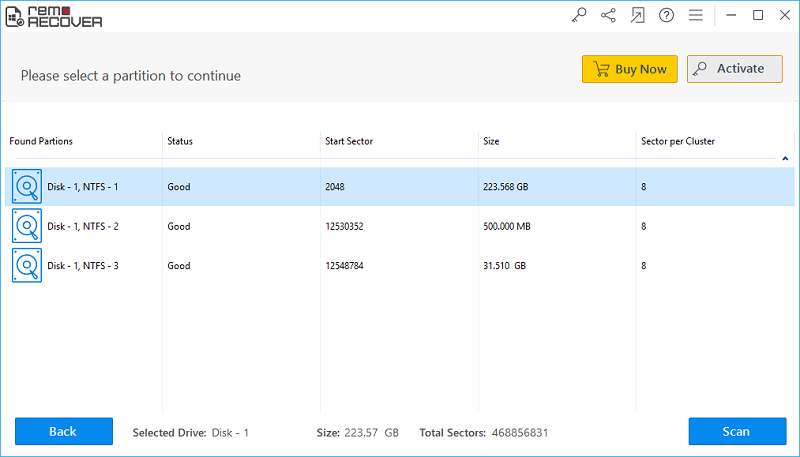The width and height of the screenshot is (800, 457).
Task: Click the Found Partions column header
Action: 41,141
